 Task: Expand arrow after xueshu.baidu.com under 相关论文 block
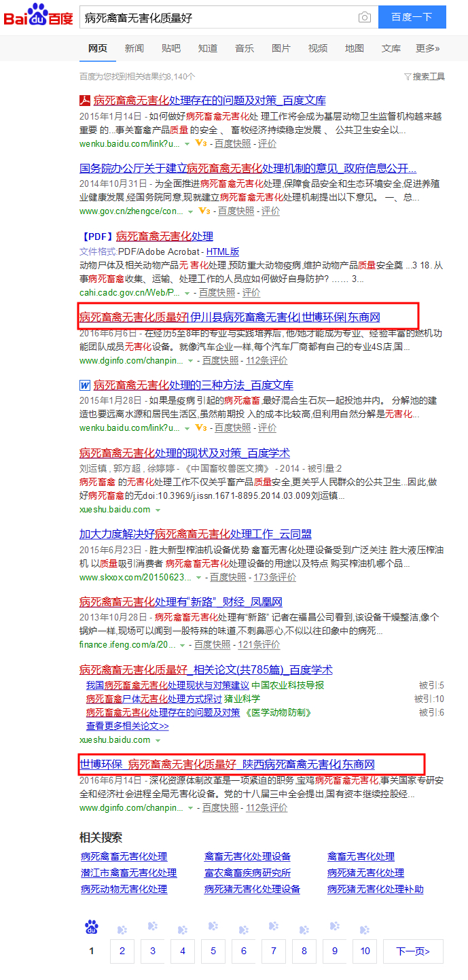pyautogui.click(x=158, y=740)
